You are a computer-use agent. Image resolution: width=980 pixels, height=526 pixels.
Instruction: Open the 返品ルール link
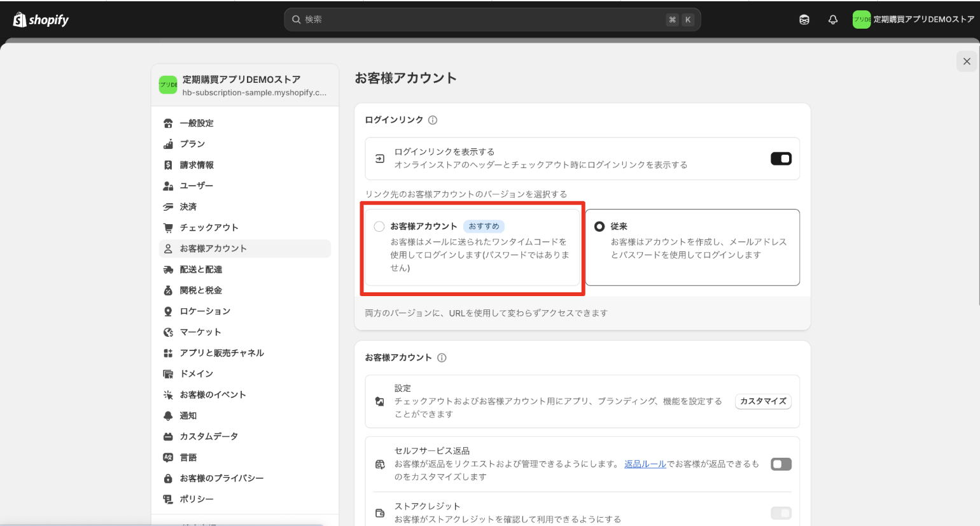[645, 464]
